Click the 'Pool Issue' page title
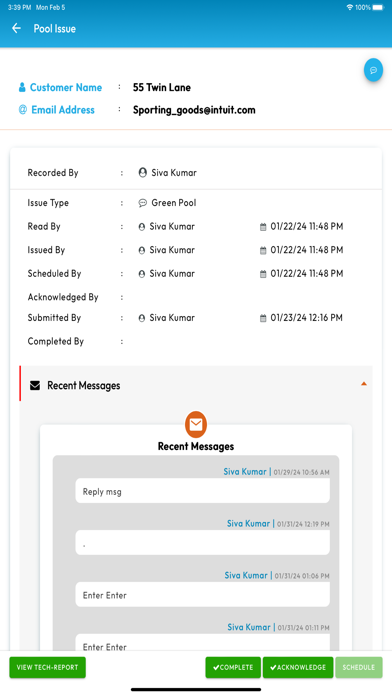This screenshot has width=392, height=696. [x=55, y=29]
